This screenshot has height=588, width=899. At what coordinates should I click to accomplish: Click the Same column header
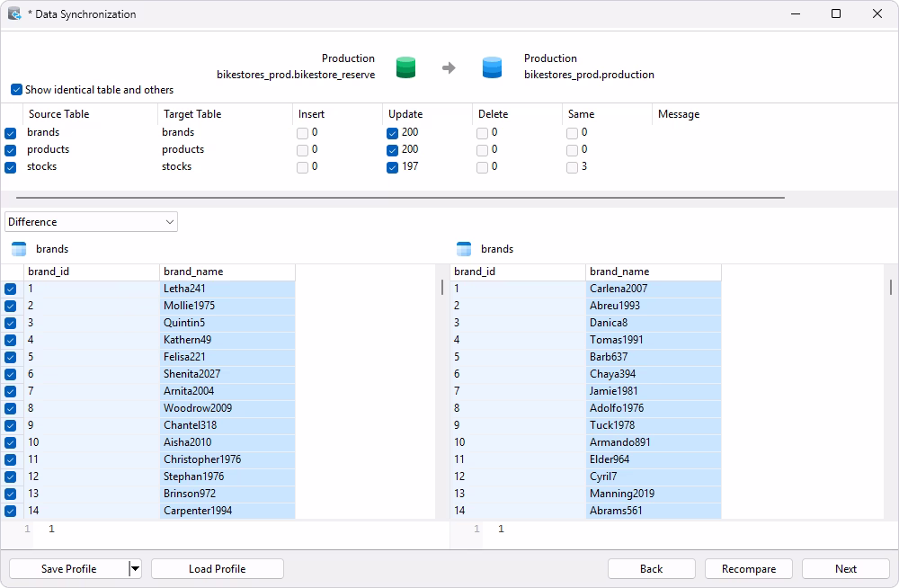click(x=607, y=114)
